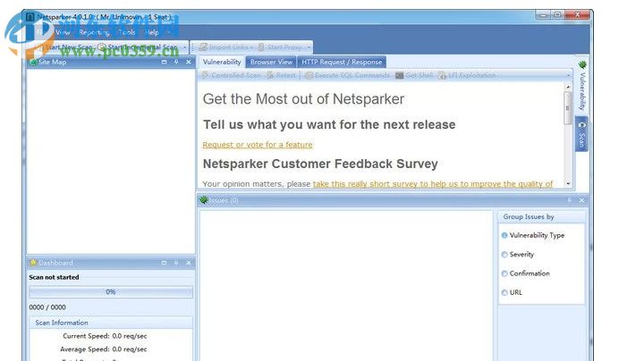Screen dimensions: 644x361
Task: Click the LFI Exploitation icon
Action: (x=442, y=75)
